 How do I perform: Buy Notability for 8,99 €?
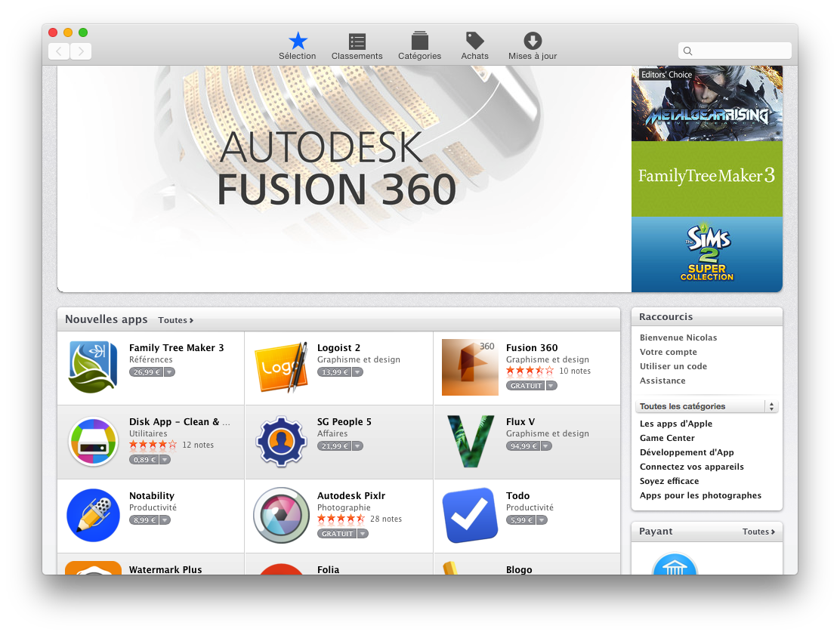point(144,520)
